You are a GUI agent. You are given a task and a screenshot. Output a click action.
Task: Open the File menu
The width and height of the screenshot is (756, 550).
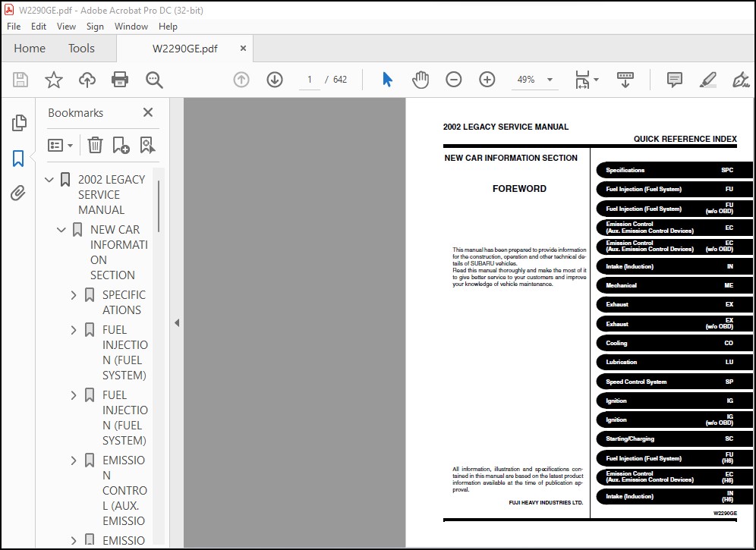pos(14,27)
